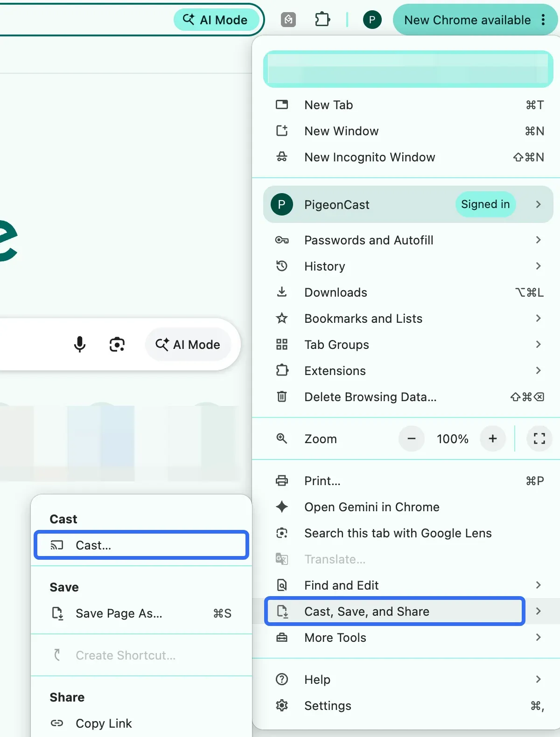Expand Help submenu arrow
This screenshot has width=560, height=737.
tap(539, 679)
